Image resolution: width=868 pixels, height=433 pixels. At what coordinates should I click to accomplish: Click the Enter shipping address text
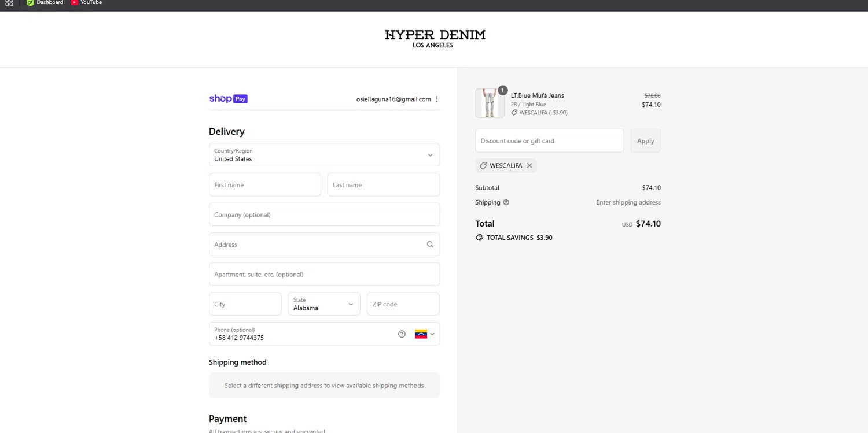coord(628,202)
